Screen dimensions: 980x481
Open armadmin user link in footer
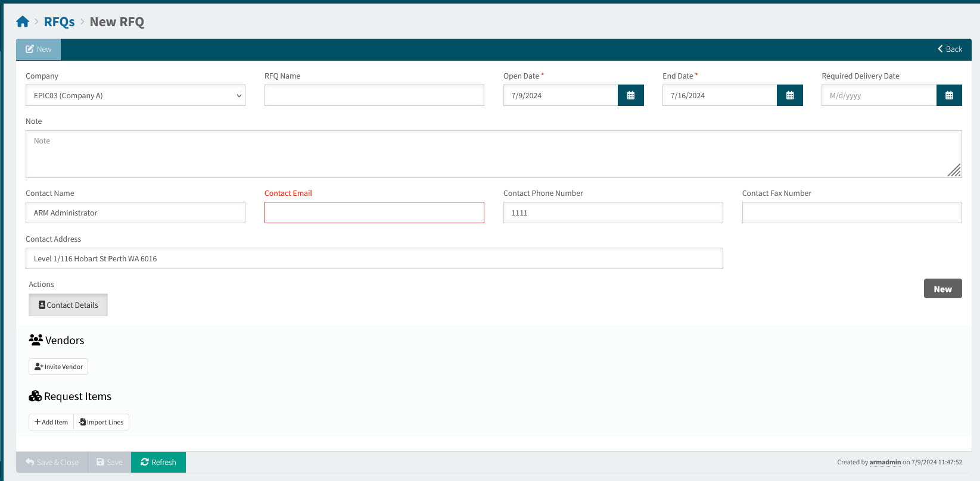885,462
